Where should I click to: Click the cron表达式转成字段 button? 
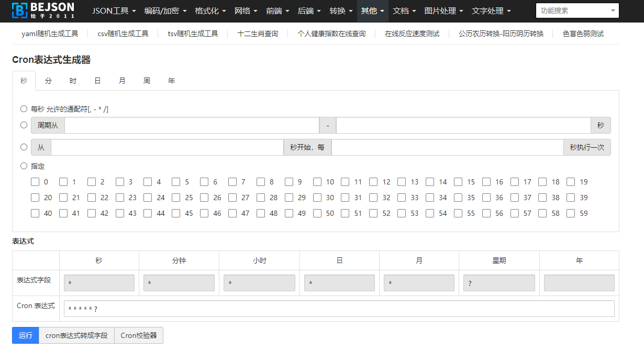[x=76, y=335]
